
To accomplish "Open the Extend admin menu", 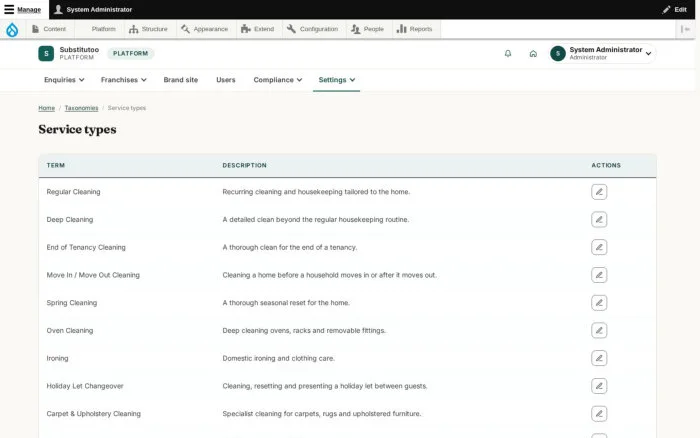I will [258, 29].
